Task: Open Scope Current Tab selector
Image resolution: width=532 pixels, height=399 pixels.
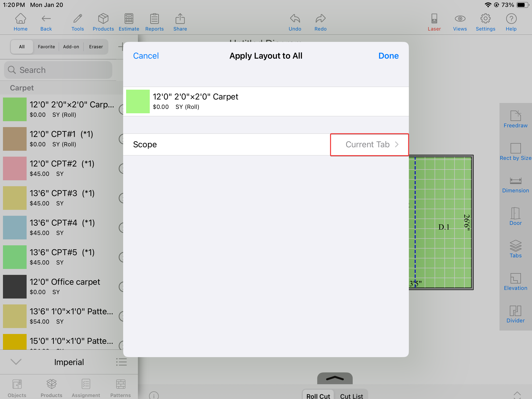Action: [x=369, y=145]
